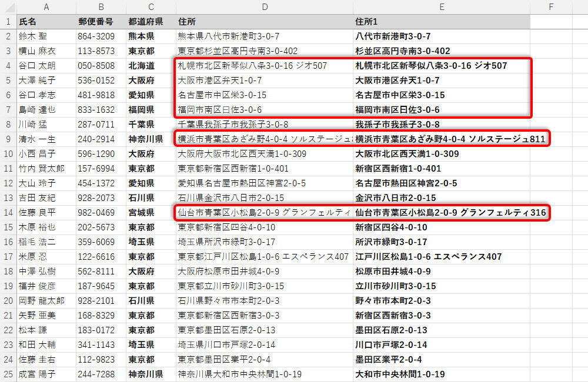
Task: Select postal code 536-0152
Action: (x=101, y=81)
